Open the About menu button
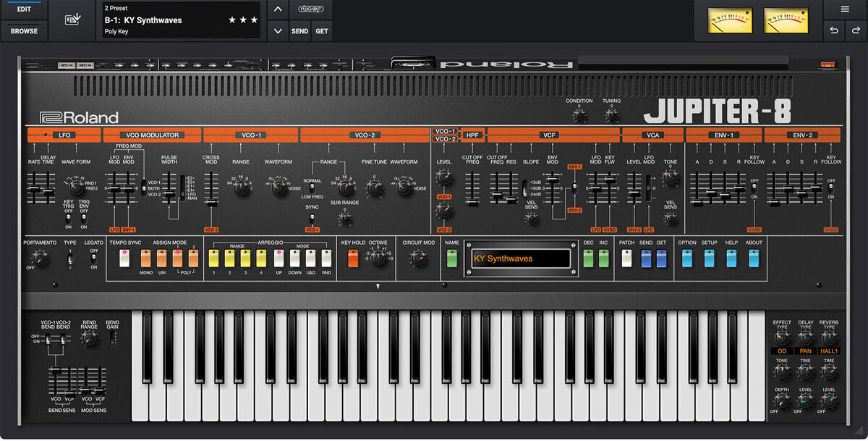Viewport: 868px width, 441px height. [x=754, y=259]
